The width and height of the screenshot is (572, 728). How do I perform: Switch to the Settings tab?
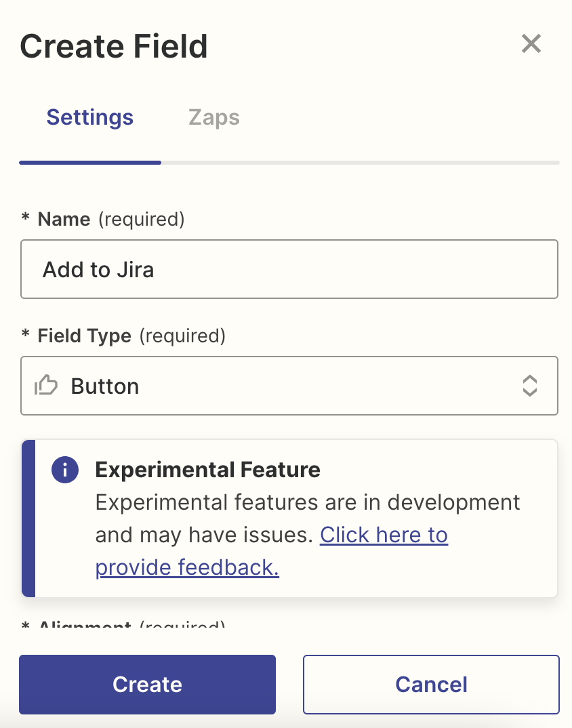pyautogui.click(x=89, y=117)
